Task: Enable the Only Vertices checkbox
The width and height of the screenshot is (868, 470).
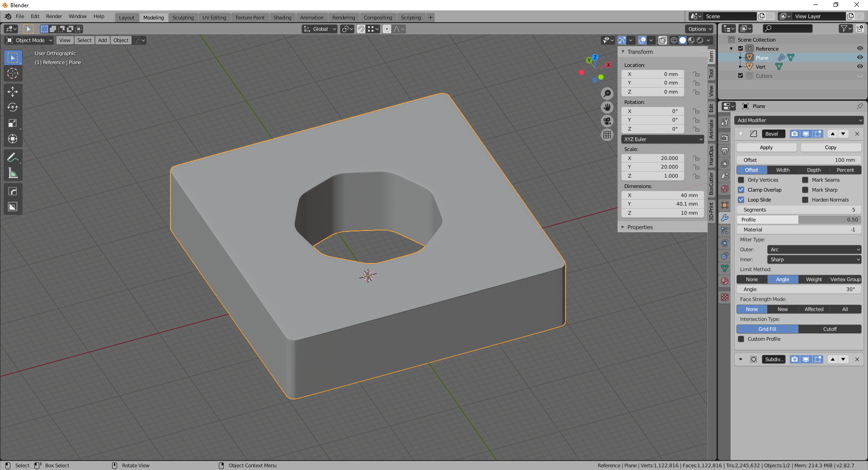Action: coord(741,180)
